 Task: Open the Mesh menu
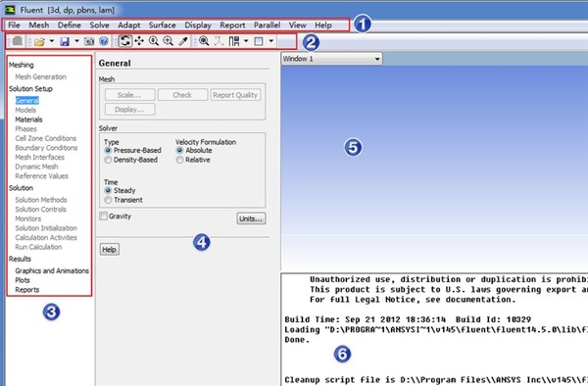click(39, 25)
